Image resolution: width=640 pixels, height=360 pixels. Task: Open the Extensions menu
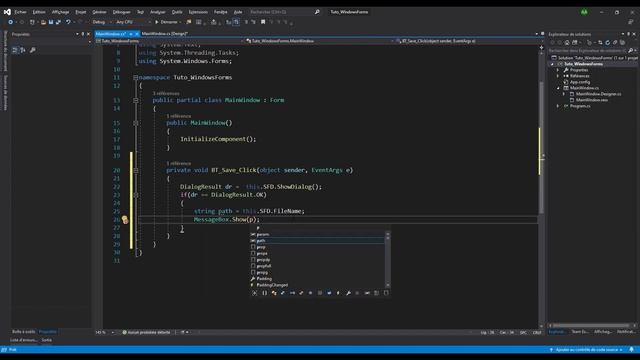198,12
